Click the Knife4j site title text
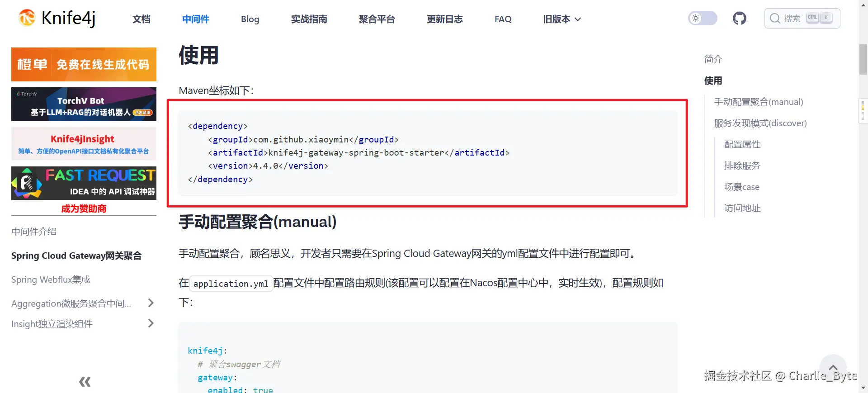This screenshot has width=868, height=393. tap(68, 18)
